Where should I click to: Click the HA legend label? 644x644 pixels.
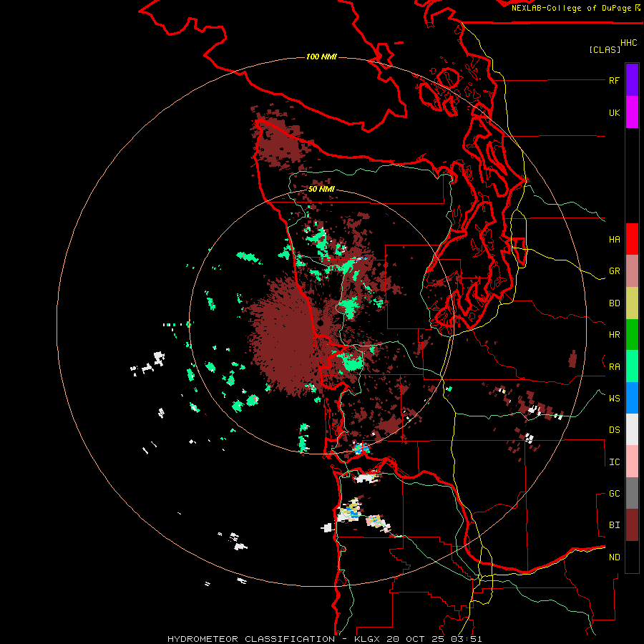click(614, 240)
